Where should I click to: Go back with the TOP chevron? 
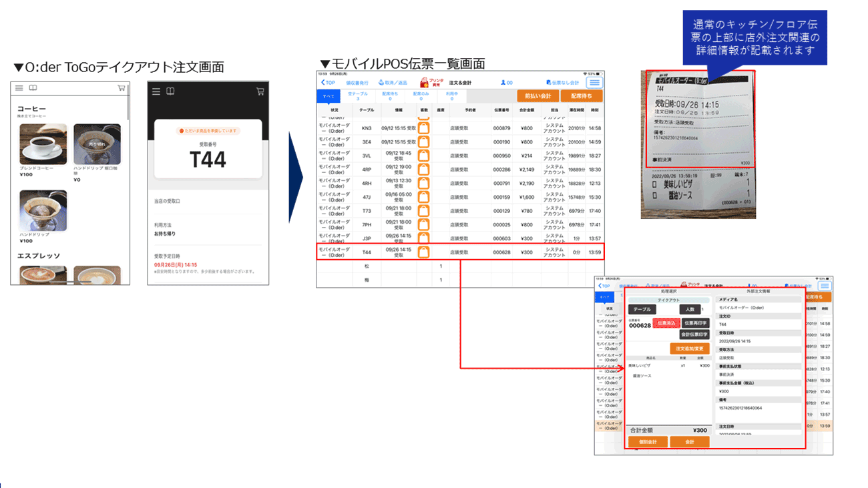click(x=328, y=83)
